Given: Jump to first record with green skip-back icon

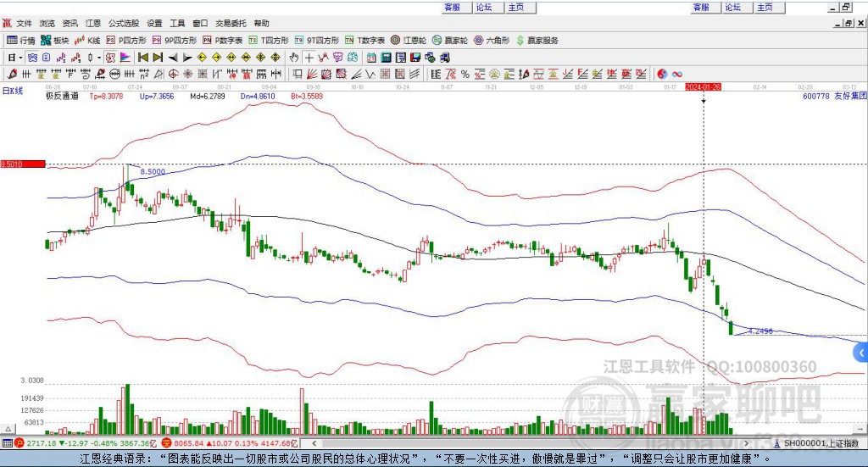Looking at the screenshot, I should 142,58.
